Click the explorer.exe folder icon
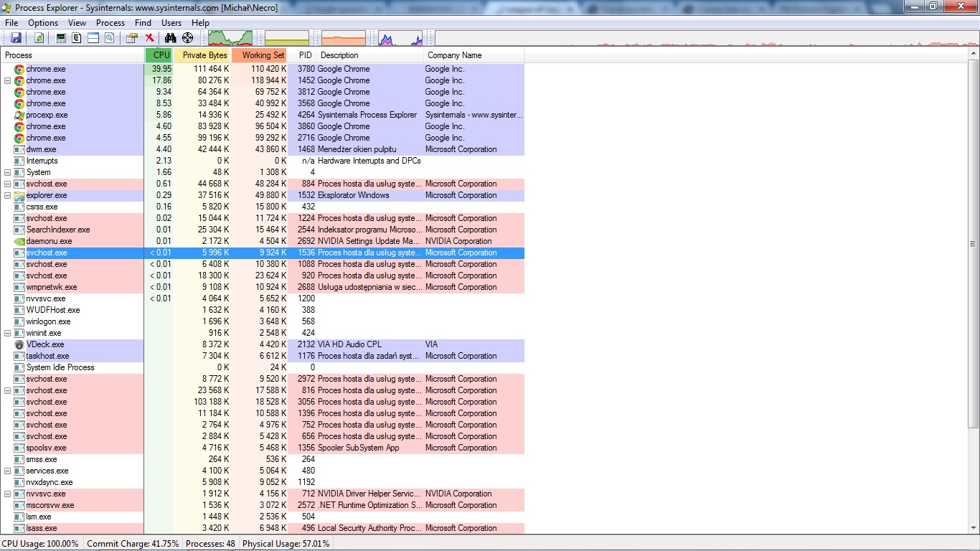 click(19, 195)
